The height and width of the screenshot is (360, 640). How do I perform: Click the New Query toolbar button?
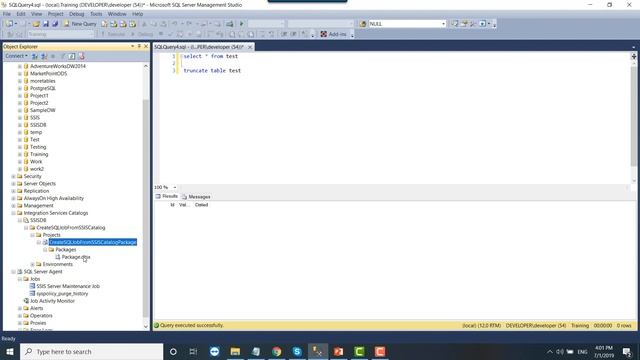tap(80, 24)
